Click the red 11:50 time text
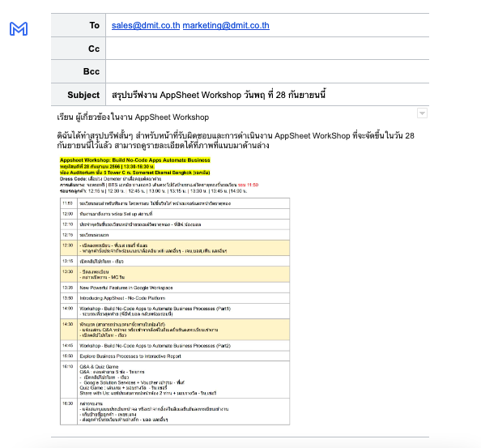The width and height of the screenshot is (481, 448). click(248, 185)
